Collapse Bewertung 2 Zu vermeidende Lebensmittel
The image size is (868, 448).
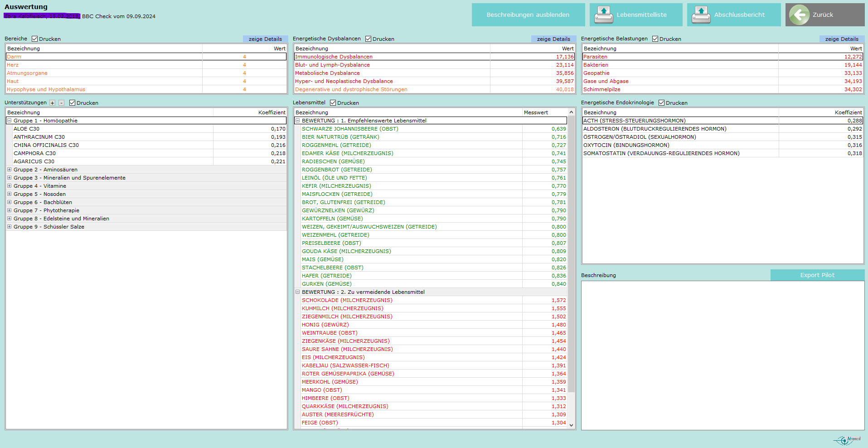pos(298,292)
